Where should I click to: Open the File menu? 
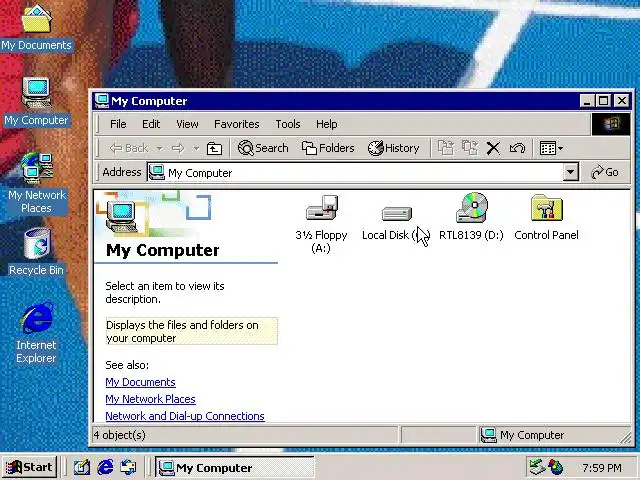[x=118, y=124]
